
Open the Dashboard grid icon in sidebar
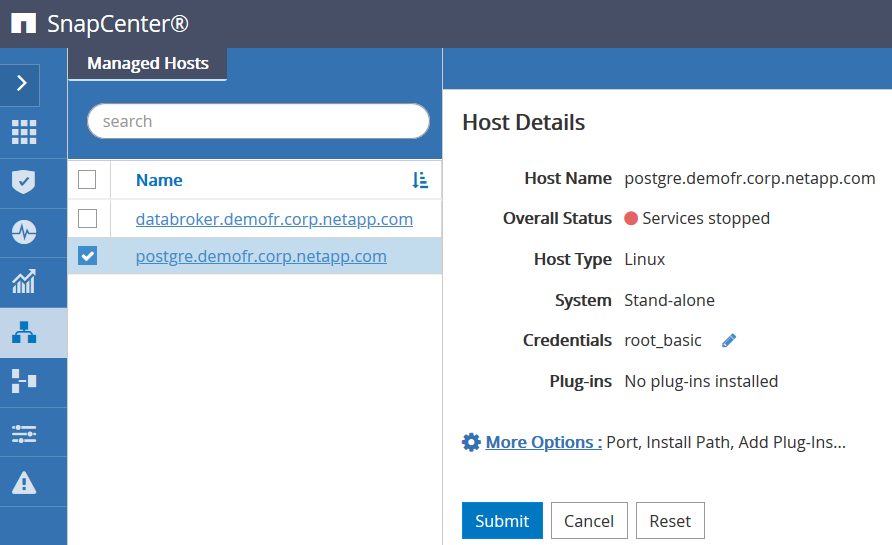click(x=24, y=132)
